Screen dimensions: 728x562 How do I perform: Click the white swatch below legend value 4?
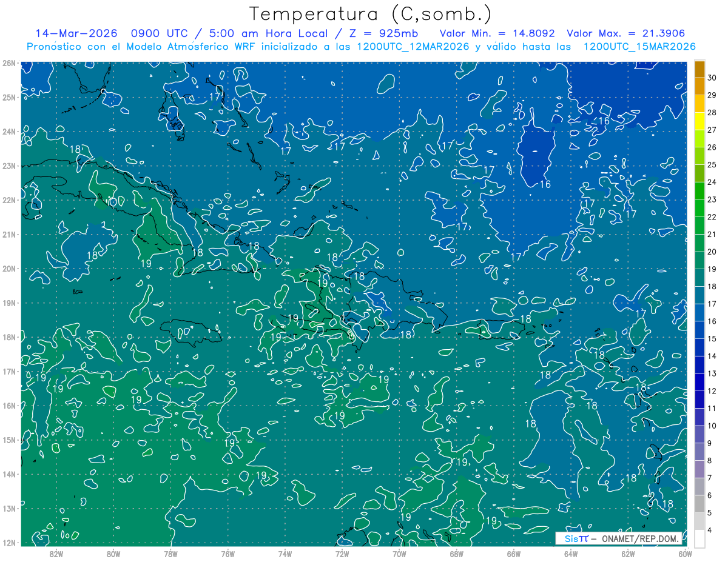(700, 539)
